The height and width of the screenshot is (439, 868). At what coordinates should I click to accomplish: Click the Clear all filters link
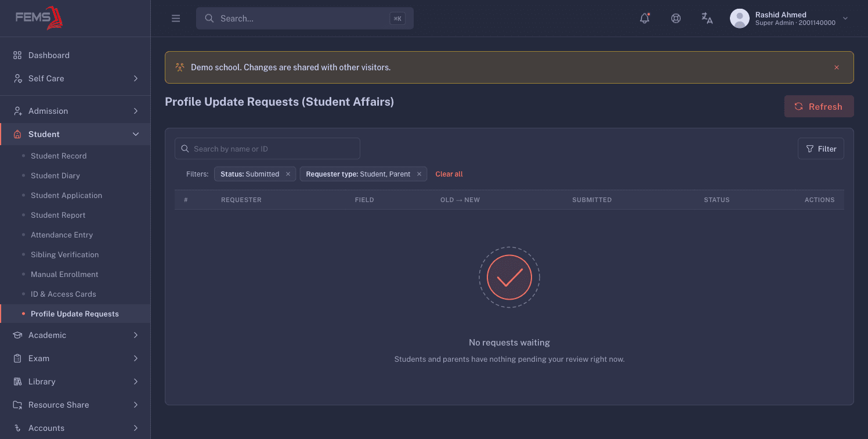tap(449, 174)
